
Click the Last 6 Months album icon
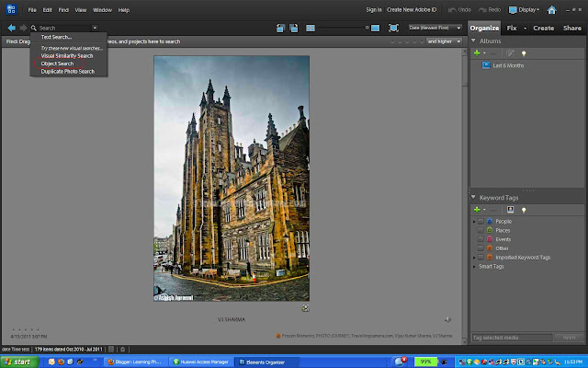point(486,65)
